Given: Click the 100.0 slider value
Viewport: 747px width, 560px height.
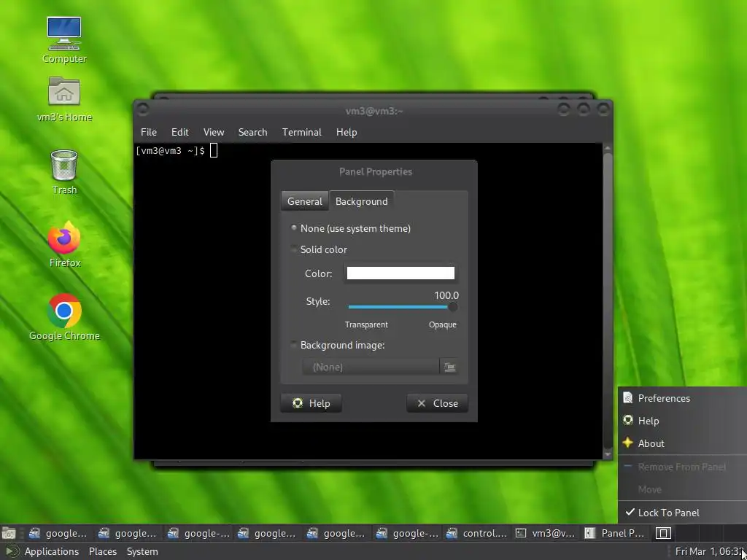Looking at the screenshot, I should 446,295.
